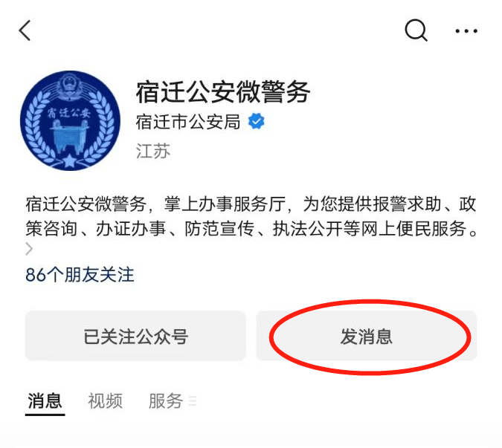Open the account description paragraph text
The image size is (502, 448).
click(x=251, y=216)
